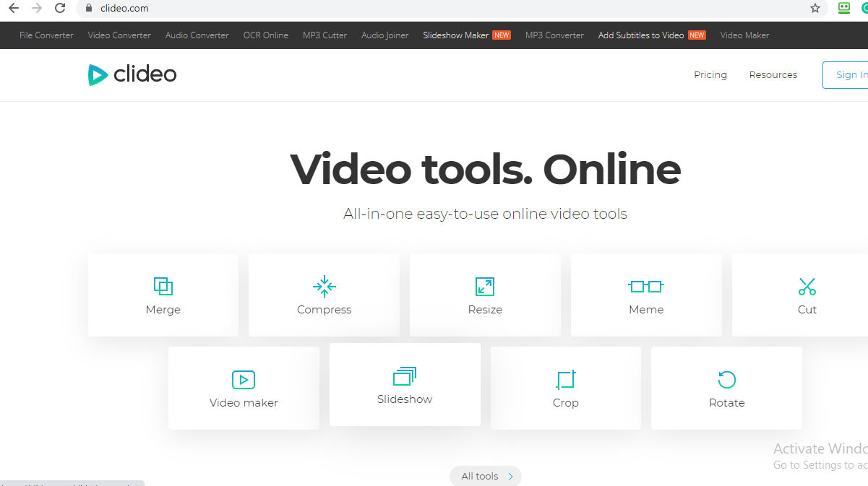Open the Resources menu
The image size is (868, 486).
[x=773, y=75]
